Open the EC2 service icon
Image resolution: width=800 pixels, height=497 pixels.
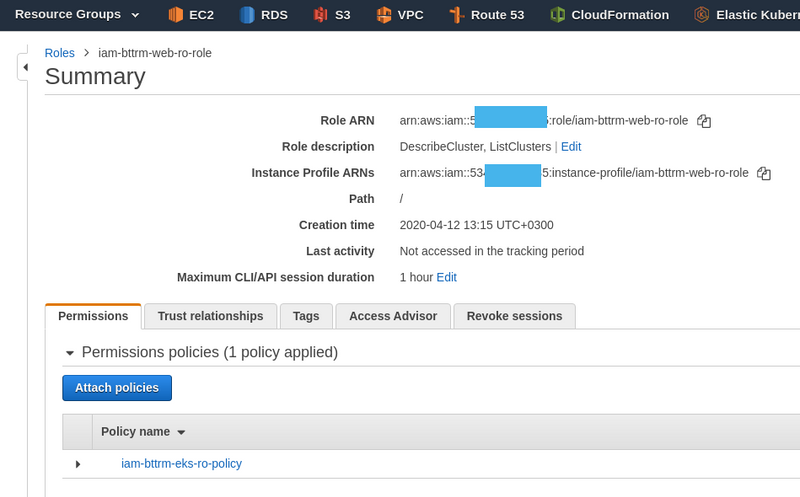tap(176, 15)
